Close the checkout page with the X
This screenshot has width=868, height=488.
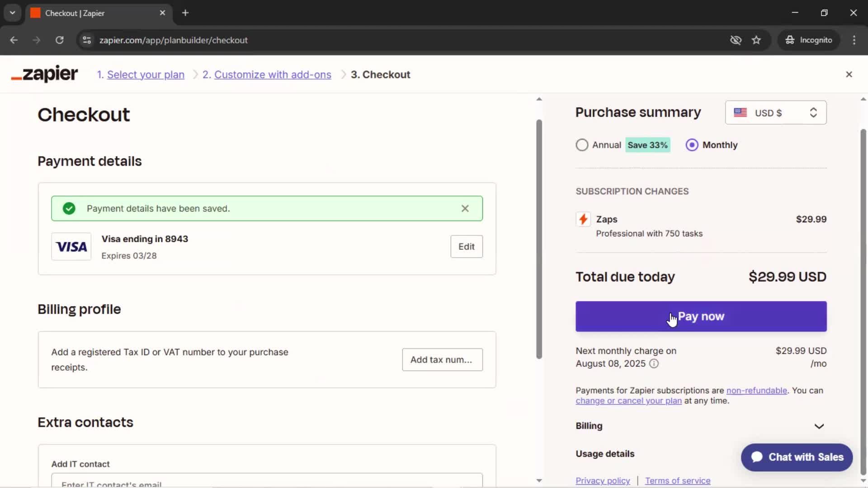pyautogui.click(x=849, y=75)
